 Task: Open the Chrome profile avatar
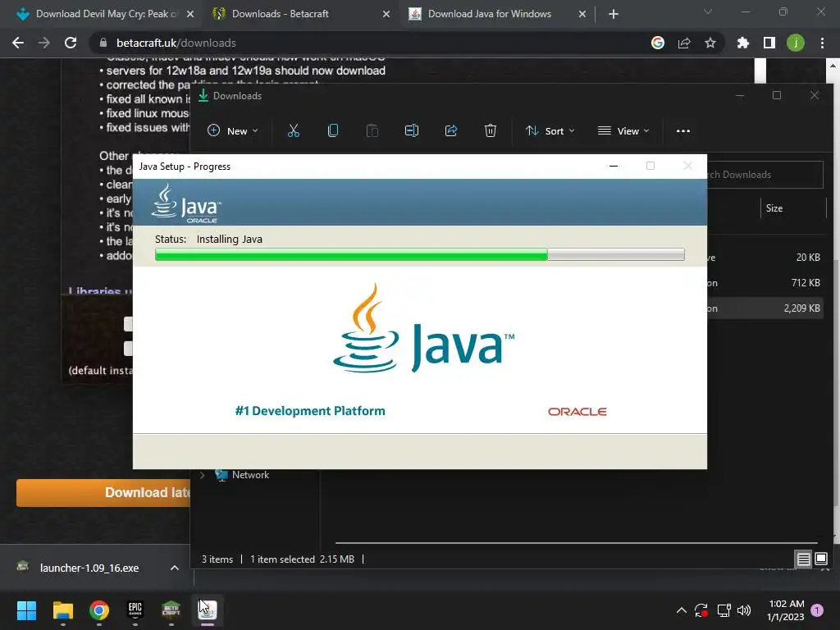[x=796, y=43]
